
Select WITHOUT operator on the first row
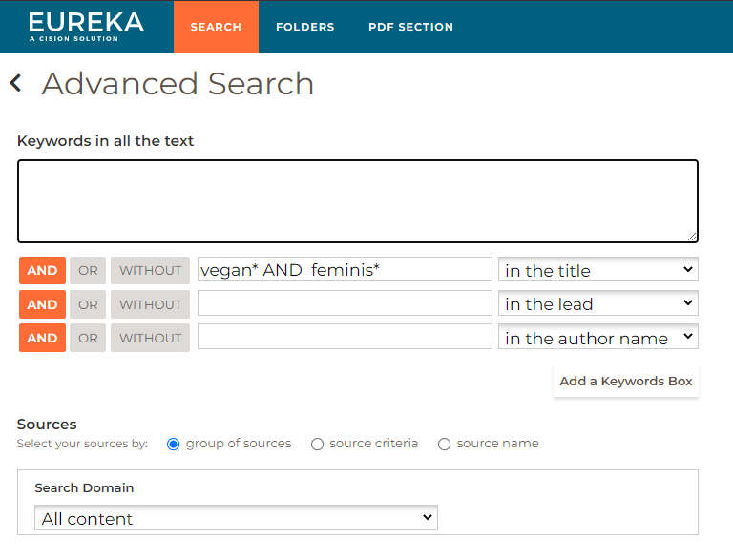click(150, 270)
